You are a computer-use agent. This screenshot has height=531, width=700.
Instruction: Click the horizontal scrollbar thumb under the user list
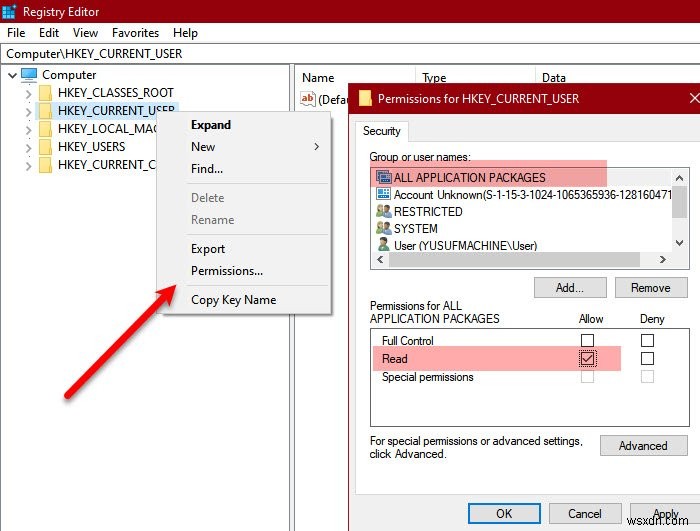click(514, 259)
